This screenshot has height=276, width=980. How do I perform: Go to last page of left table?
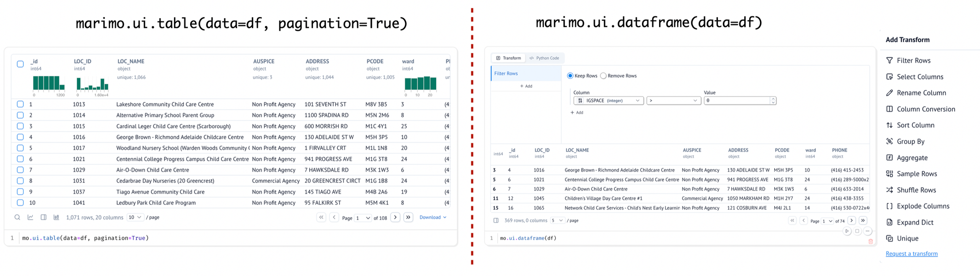pyautogui.click(x=408, y=217)
